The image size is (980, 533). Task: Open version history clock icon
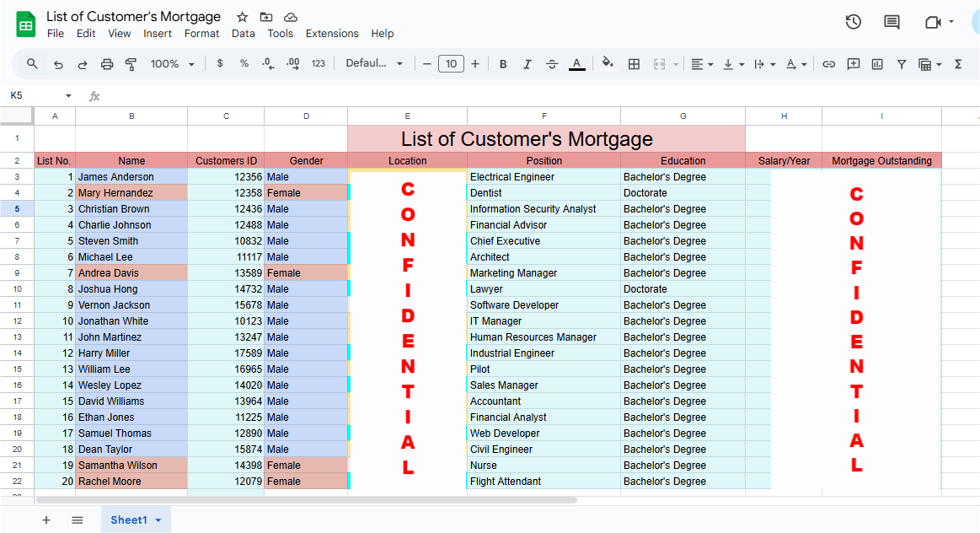854,23
